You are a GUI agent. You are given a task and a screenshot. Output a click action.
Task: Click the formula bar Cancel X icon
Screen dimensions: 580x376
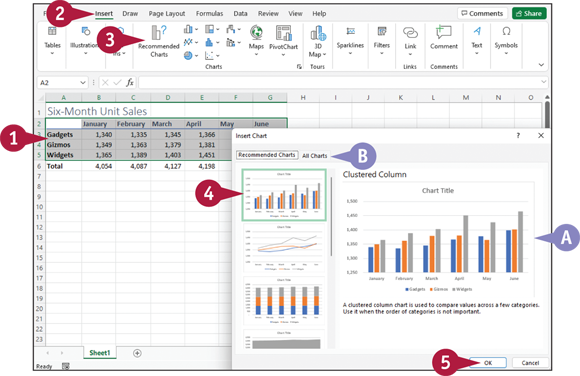105,83
